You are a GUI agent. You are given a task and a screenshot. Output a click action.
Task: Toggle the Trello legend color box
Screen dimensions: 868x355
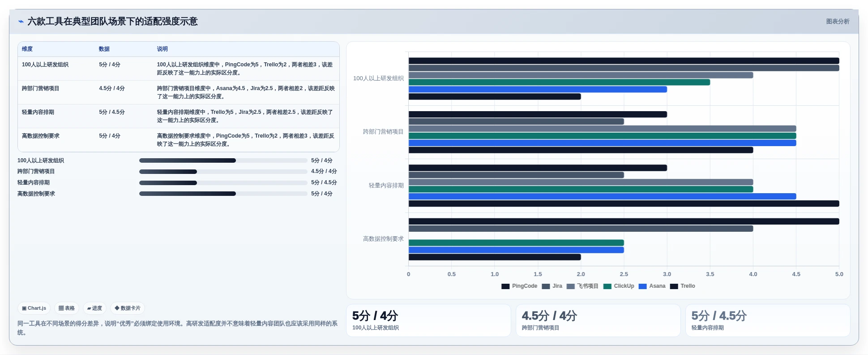coord(674,286)
